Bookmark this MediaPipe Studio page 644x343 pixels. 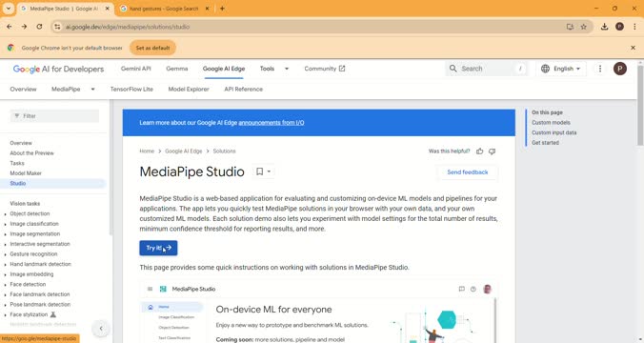[x=259, y=171]
